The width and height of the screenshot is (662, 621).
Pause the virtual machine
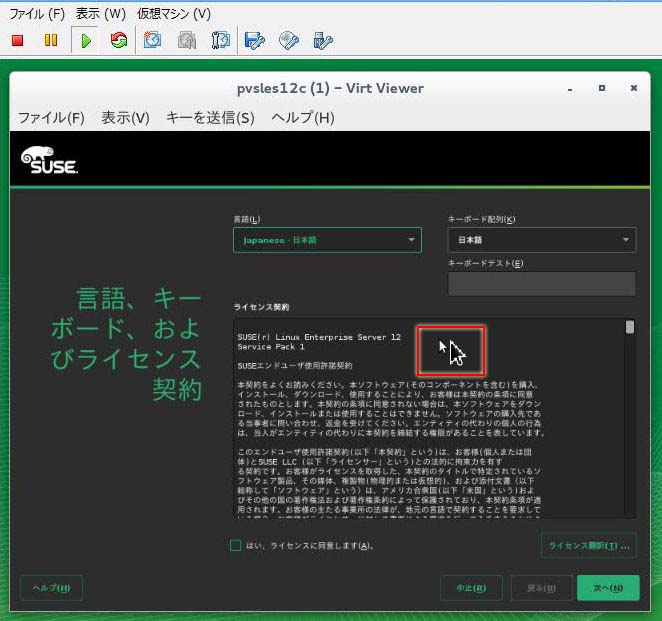coord(51,41)
